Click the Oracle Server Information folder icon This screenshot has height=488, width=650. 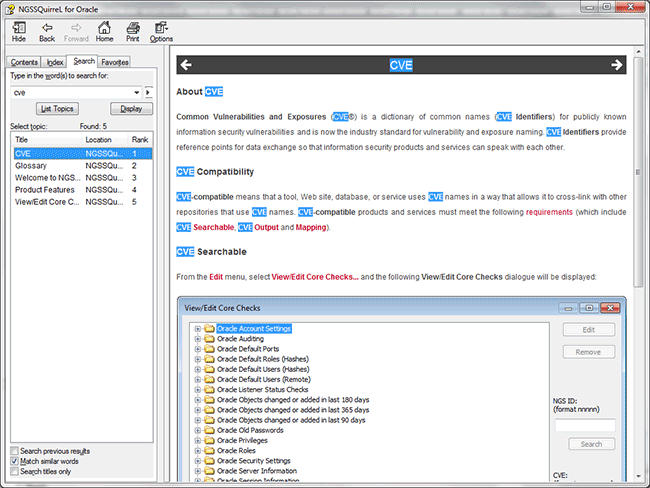click(x=209, y=471)
